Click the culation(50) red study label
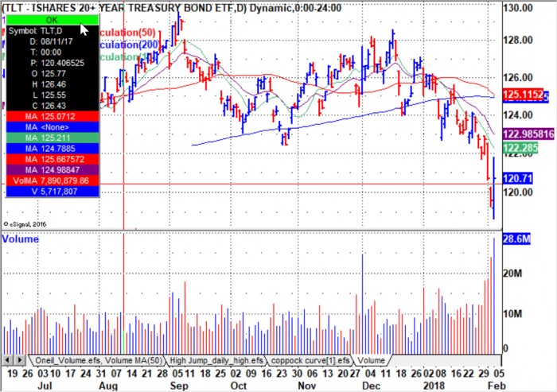Image resolution: width=557 pixels, height=392 pixels. [x=127, y=33]
